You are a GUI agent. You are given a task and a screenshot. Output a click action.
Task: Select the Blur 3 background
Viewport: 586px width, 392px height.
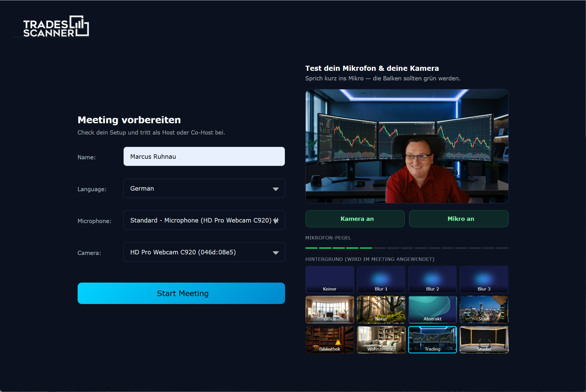click(484, 279)
